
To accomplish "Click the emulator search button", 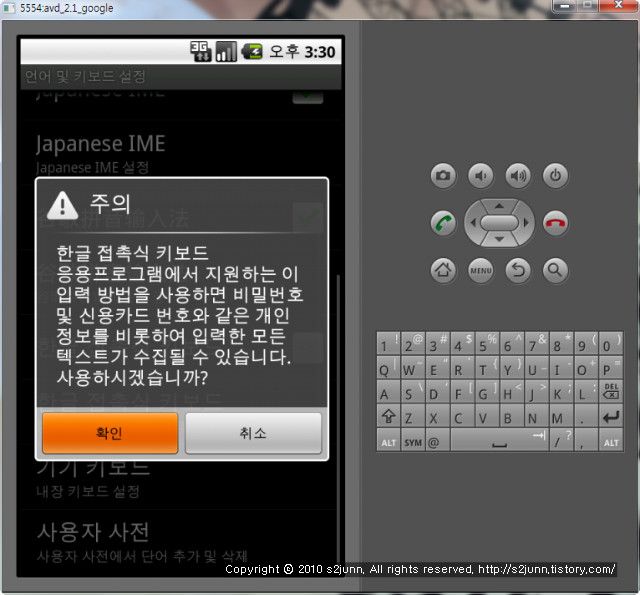I will [x=555, y=270].
